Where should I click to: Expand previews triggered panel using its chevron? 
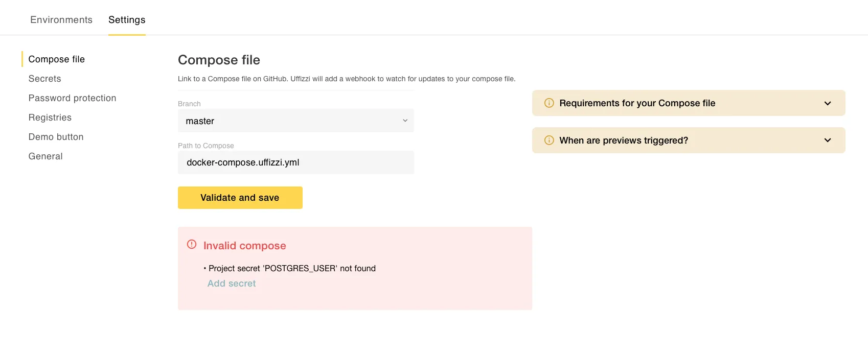(x=828, y=140)
